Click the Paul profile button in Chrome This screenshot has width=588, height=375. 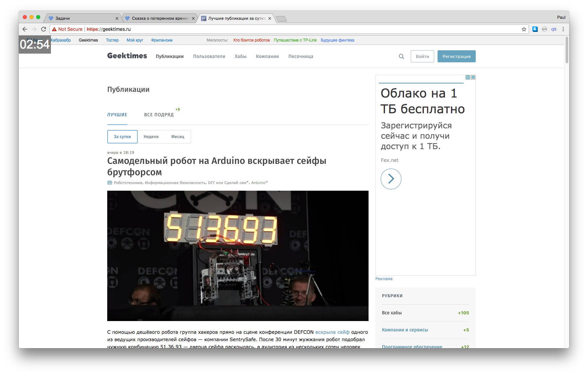click(x=561, y=17)
